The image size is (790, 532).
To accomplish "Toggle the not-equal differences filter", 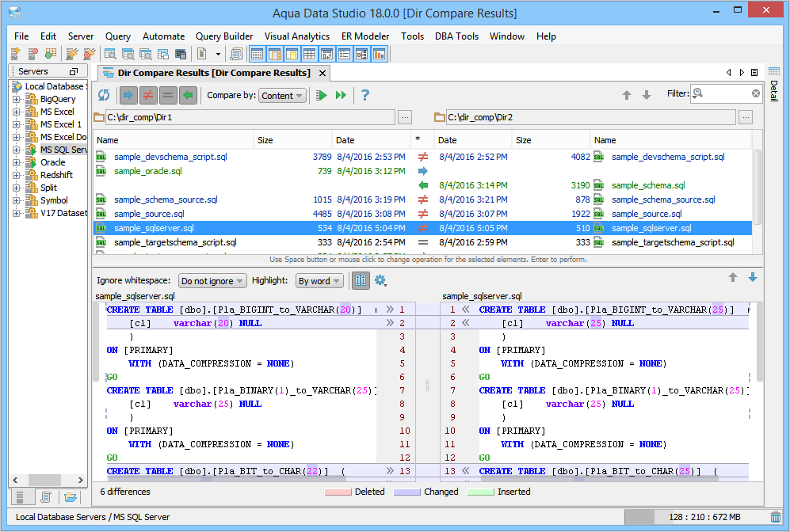I will 147,95.
